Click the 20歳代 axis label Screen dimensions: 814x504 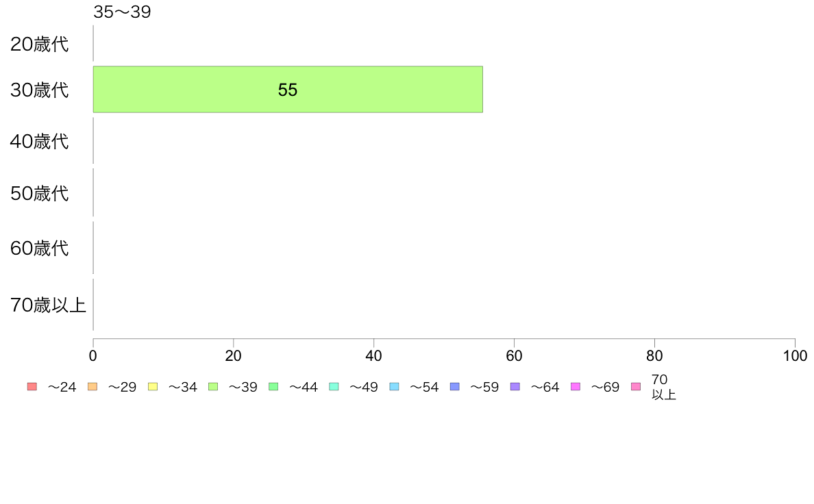pyautogui.click(x=40, y=44)
